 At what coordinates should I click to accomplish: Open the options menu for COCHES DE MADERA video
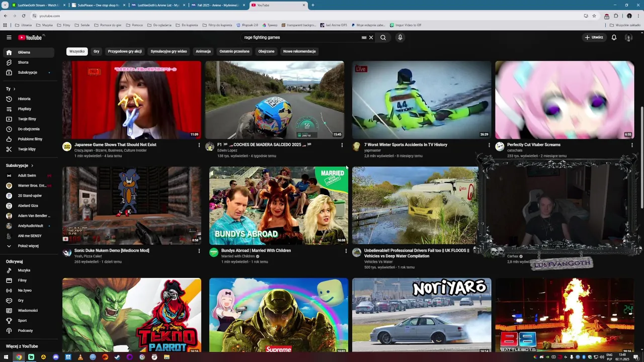[342, 145]
